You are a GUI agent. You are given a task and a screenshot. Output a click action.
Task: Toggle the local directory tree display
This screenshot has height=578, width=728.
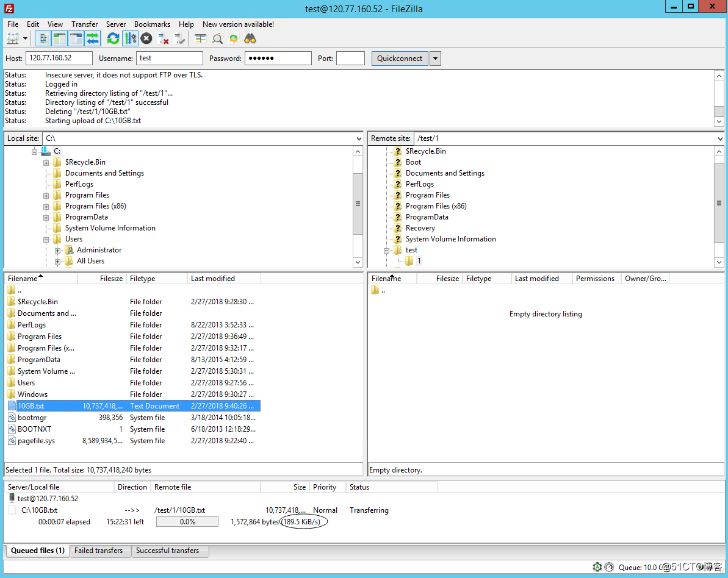pos(59,38)
